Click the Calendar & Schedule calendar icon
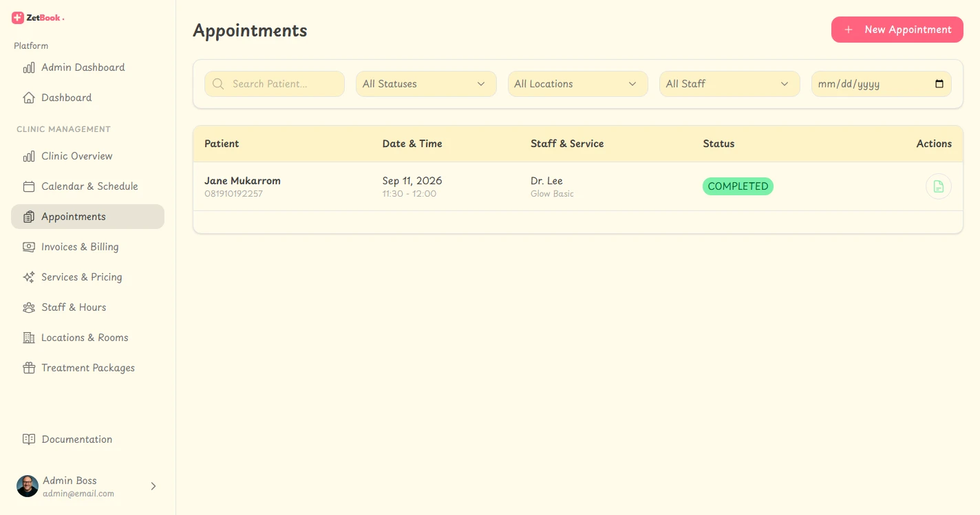The image size is (980, 515). (29, 186)
